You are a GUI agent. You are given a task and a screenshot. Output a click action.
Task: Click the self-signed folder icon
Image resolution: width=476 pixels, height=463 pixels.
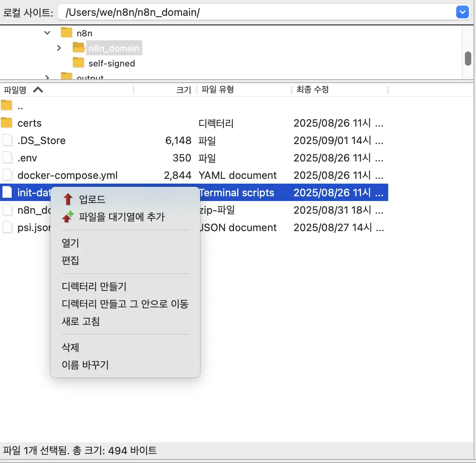(78, 63)
